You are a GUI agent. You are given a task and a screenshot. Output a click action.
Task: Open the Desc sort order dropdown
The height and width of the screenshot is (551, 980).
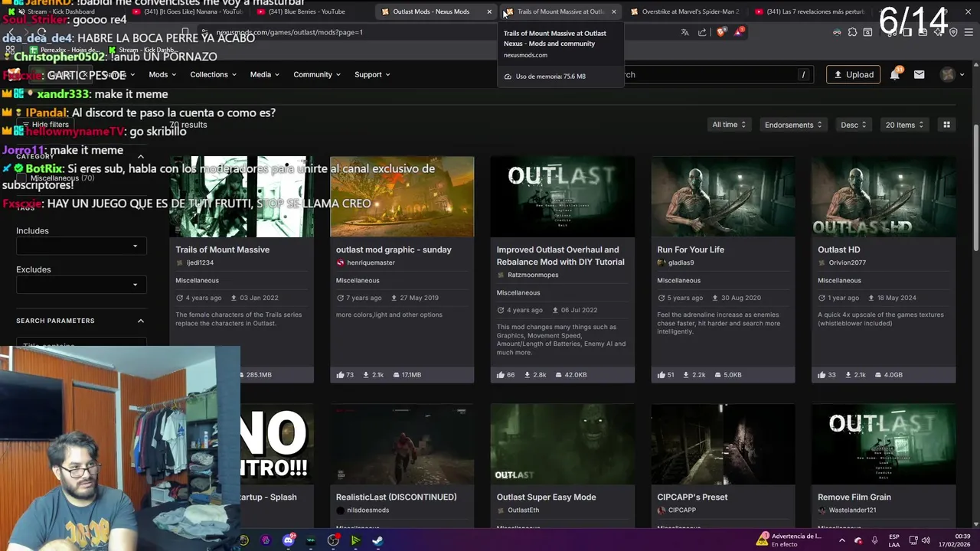pos(854,125)
